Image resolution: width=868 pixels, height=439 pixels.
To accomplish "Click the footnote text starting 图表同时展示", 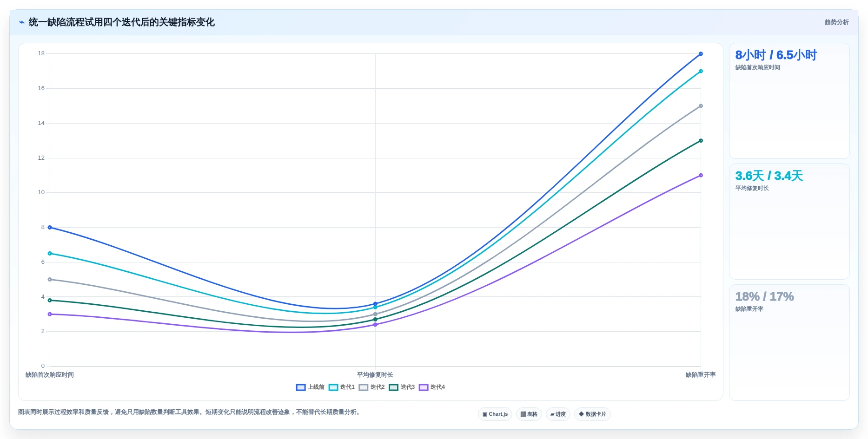I will (190, 412).
